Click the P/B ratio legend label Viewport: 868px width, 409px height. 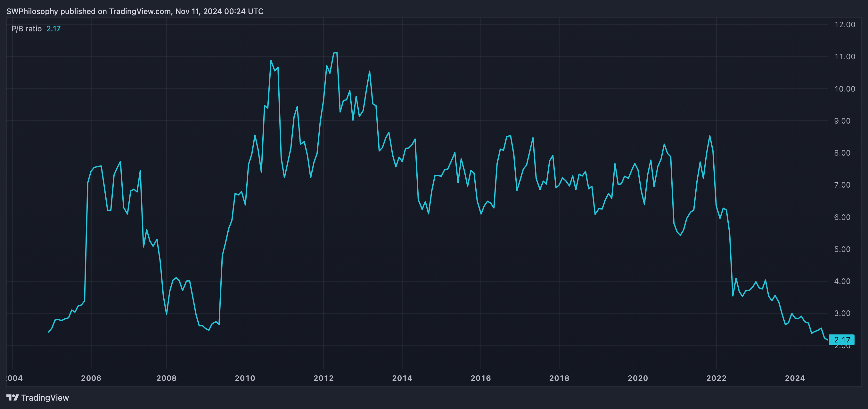26,28
